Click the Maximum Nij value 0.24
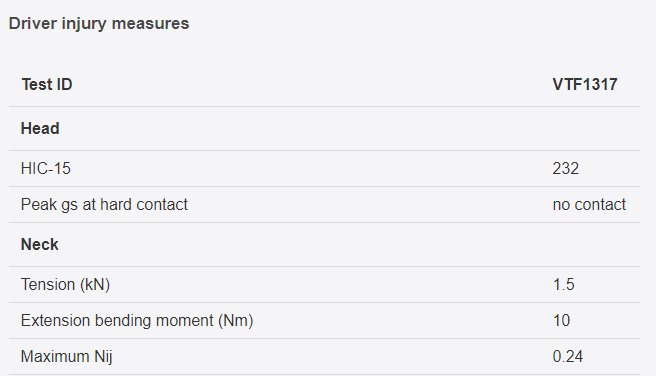658x376 pixels. [x=567, y=356]
